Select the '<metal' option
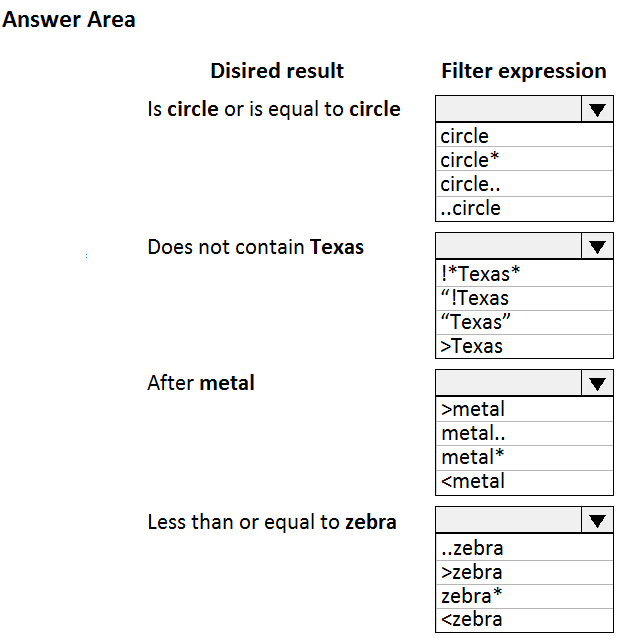This screenshot has height=641, width=626. click(x=524, y=482)
